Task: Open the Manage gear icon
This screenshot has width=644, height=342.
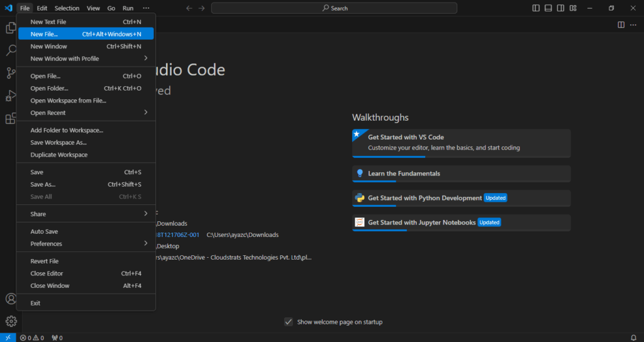Action: click(11, 321)
